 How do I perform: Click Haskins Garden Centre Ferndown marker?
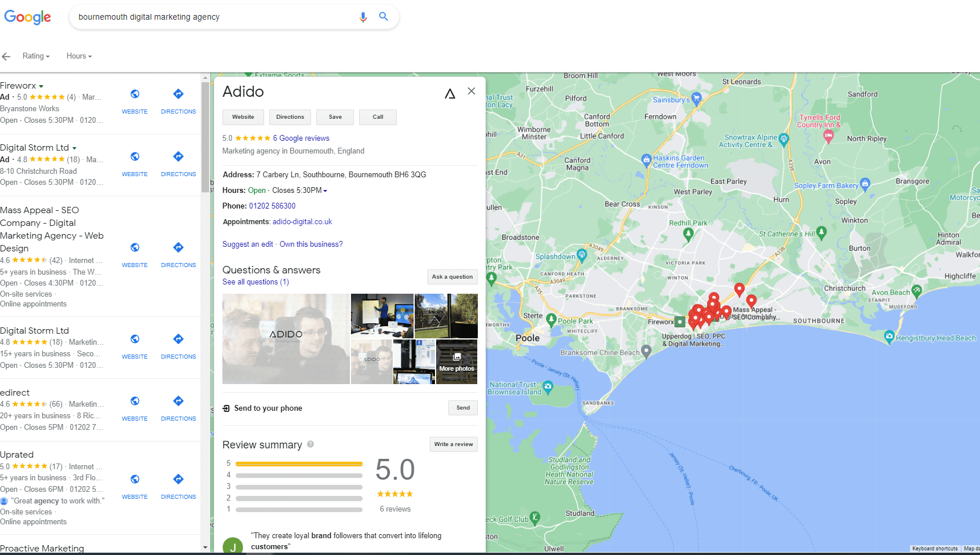click(x=646, y=159)
